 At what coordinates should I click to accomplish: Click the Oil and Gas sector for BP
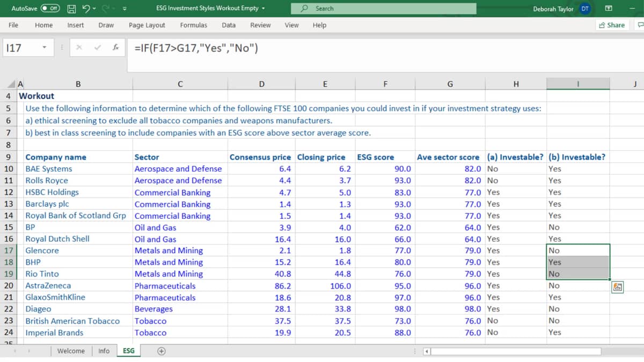tap(180, 227)
